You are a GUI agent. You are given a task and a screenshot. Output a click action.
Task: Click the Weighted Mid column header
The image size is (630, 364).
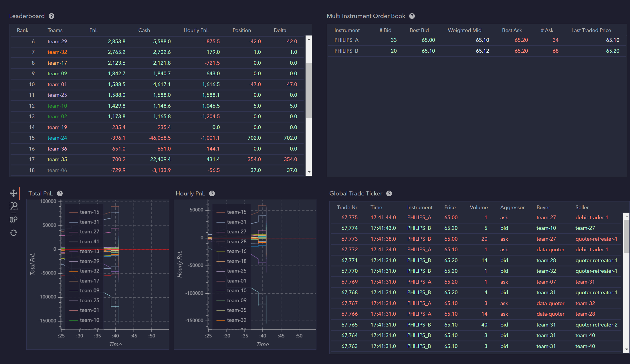tap(464, 30)
